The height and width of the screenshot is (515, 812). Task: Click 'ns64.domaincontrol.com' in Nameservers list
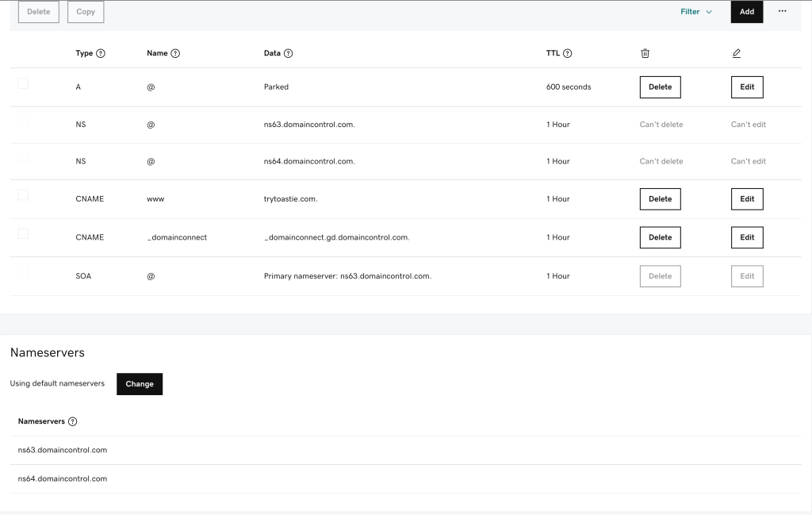(x=62, y=478)
